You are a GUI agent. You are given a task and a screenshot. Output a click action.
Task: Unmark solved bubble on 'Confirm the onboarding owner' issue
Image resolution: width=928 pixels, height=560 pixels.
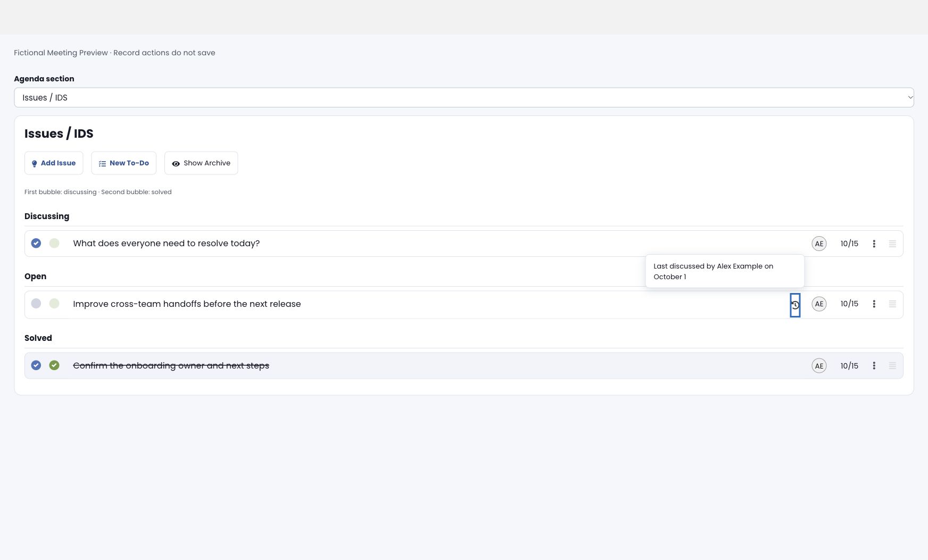(54, 365)
